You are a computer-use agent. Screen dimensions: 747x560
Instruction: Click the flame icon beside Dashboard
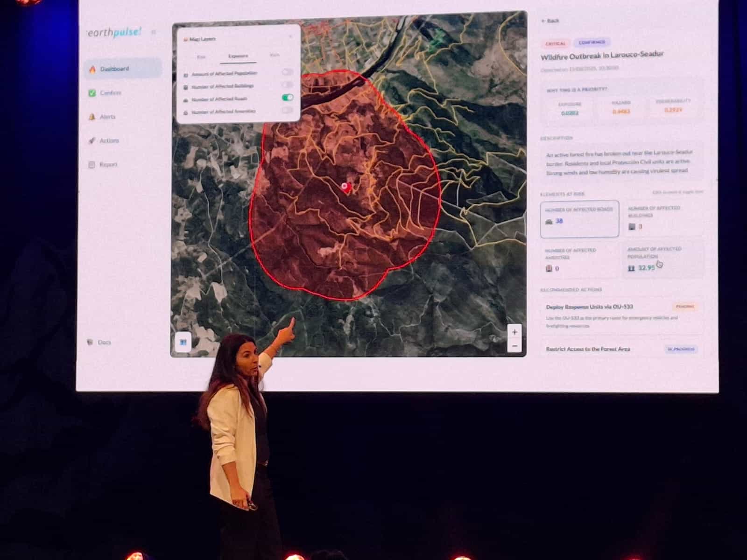[x=92, y=69]
